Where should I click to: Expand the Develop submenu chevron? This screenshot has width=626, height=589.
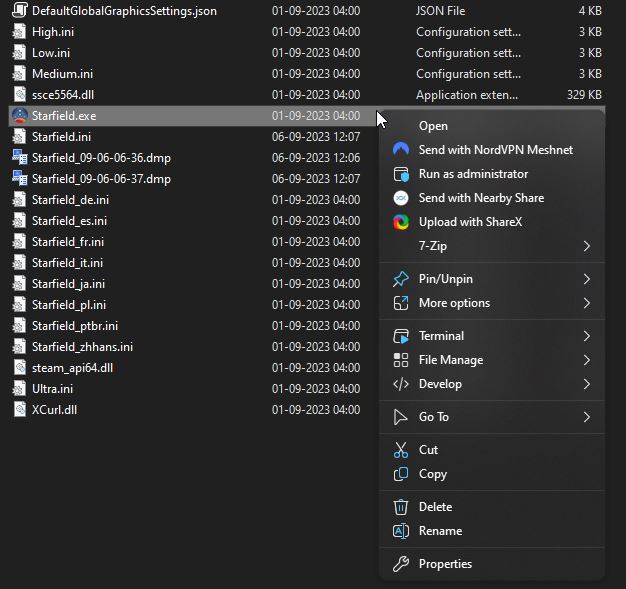[586, 384]
